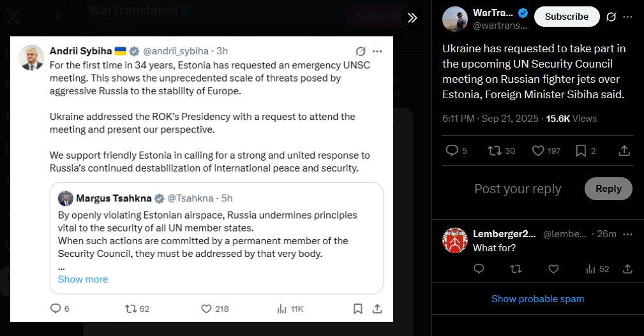Open more options for WarTranslated post
Image resolution: width=644 pixels, height=336 pixels.
click(x=627, y=17)
